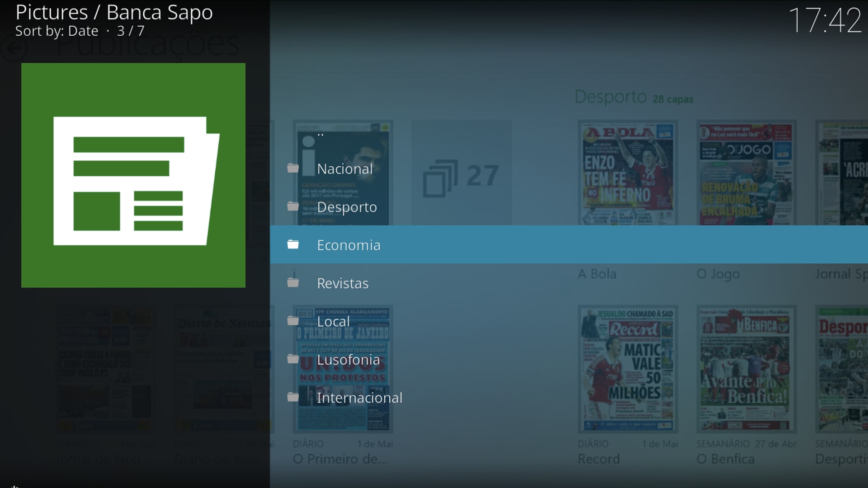Click the folder icon next to Internacional
This screenshot has height=488, width=868.
coord(293,397)
